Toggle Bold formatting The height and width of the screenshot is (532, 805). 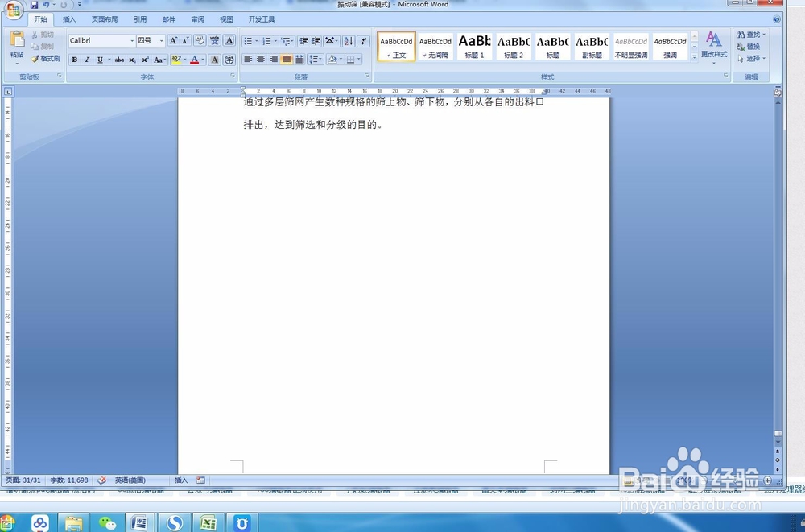(x=74, y=60)
